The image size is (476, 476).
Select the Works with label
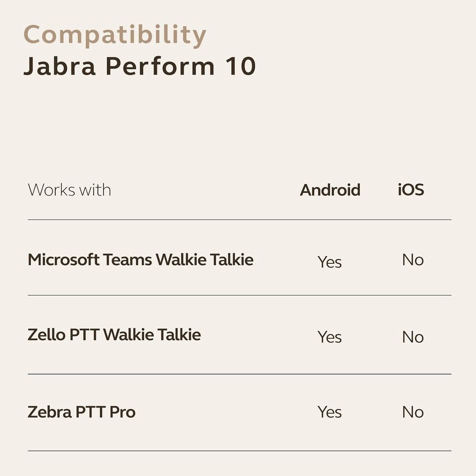pos(69,190)
